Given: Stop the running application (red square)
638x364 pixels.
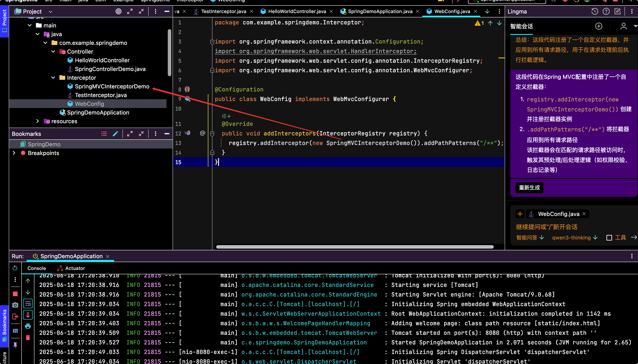Looking at the screenshot, I should [x=15, y=294].
